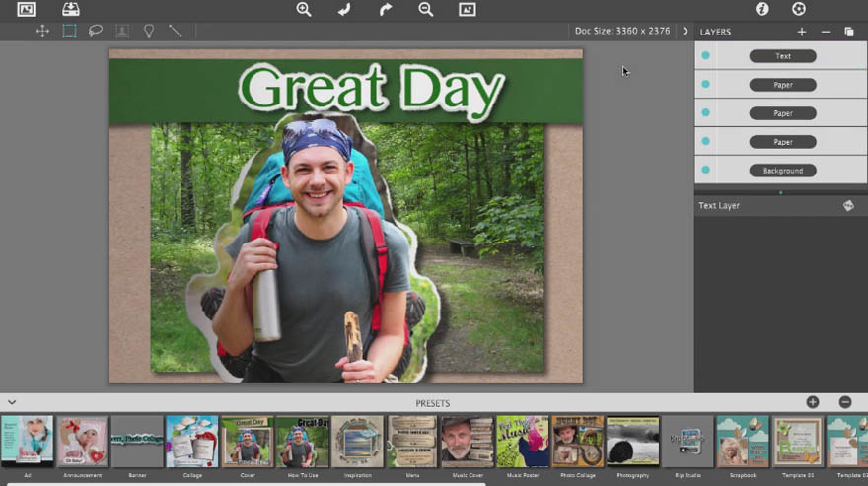
Task: Redo with the forward arrow icon
Action: click(x=386, y=9)
